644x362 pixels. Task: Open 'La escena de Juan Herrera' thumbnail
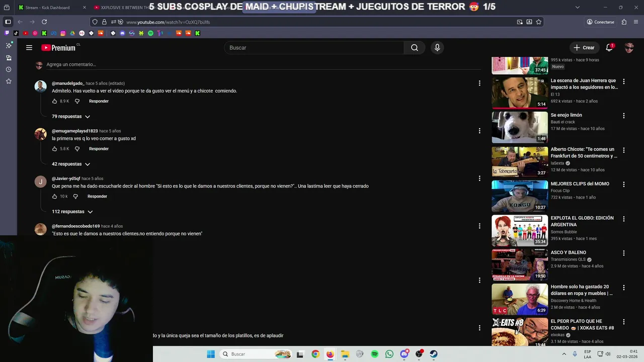pos(520,93)
